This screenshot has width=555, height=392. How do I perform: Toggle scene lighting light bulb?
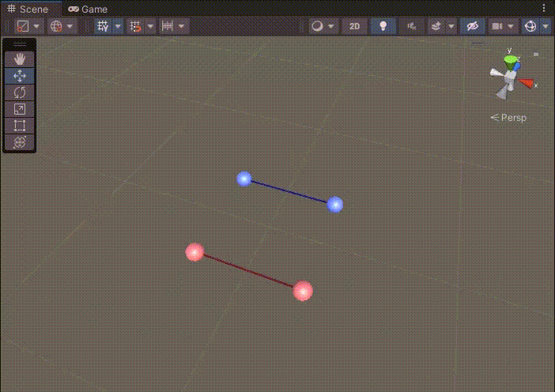click(x=383, y=26)
